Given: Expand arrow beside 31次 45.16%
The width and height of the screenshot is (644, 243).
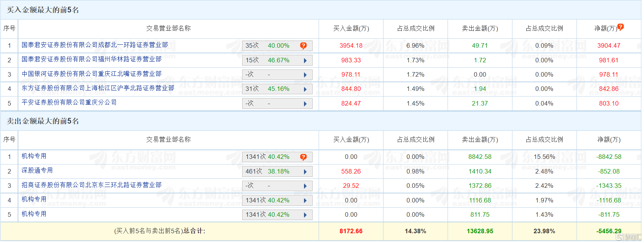Looking at the screenshot, I should (x=305, y=89).
